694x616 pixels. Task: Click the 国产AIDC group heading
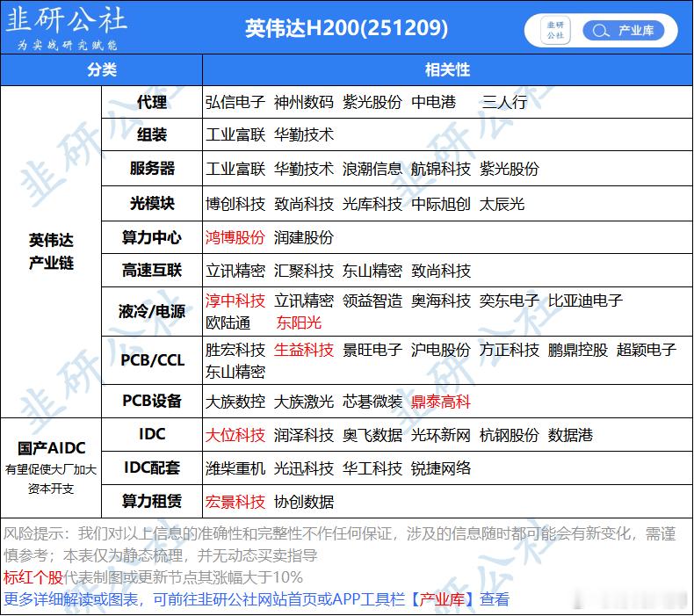coord(51,448)
